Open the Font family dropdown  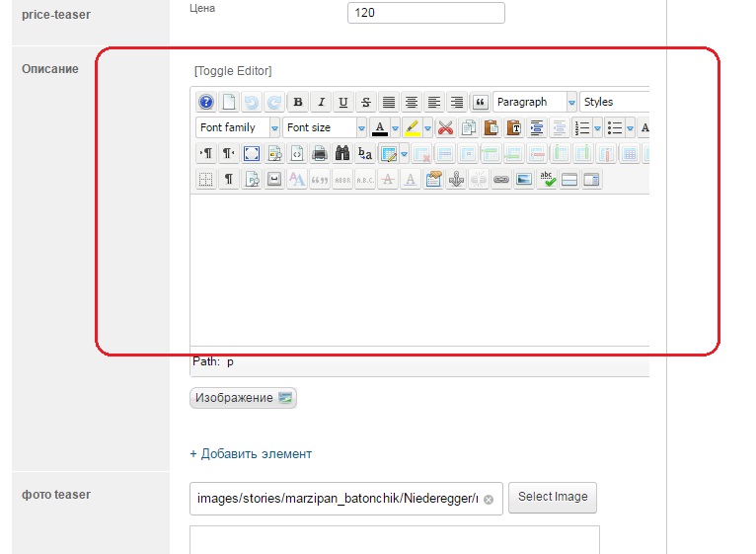point(238,127)
